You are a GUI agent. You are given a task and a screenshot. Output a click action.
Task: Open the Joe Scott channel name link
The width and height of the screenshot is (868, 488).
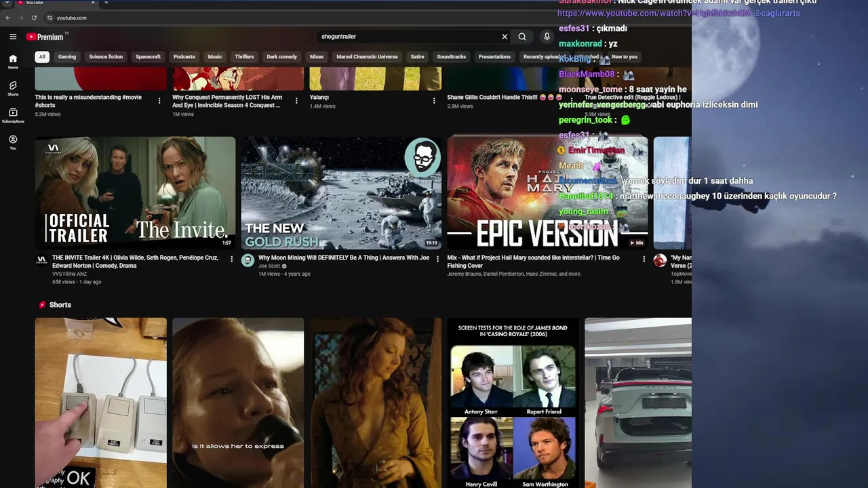coord(269,266)
